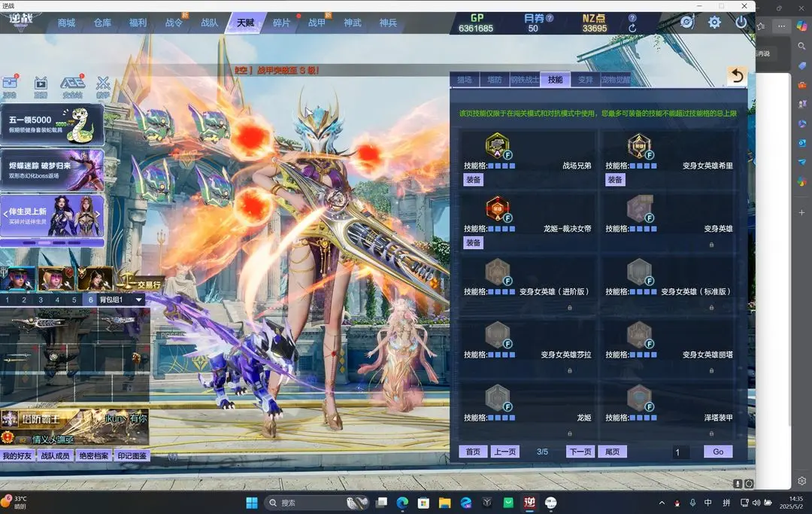Click the page number input field
This screenshot has width=812, height=514.
681,452
